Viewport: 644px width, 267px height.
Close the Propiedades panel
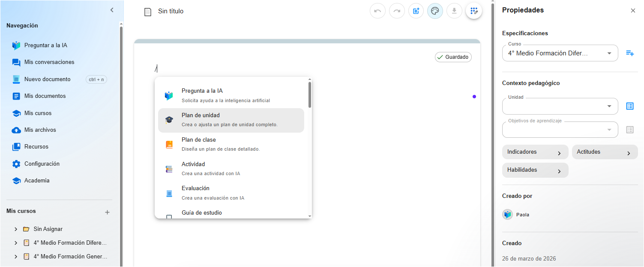coord(633,11)
